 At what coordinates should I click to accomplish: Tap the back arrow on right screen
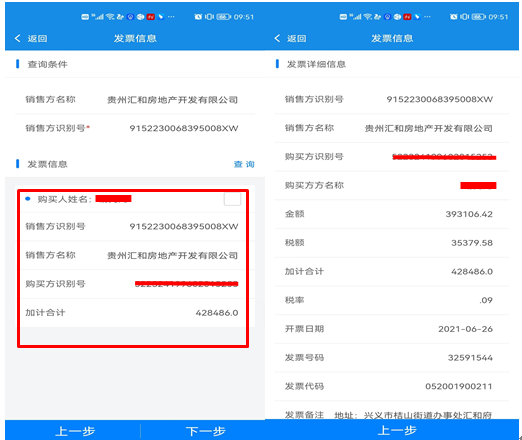(277, 38)
